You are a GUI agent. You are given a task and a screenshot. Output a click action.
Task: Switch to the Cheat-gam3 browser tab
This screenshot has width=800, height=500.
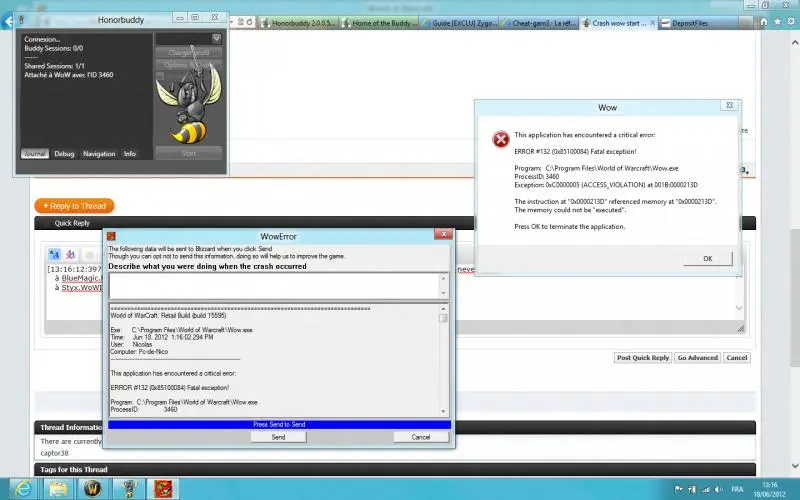coord(539,23)
